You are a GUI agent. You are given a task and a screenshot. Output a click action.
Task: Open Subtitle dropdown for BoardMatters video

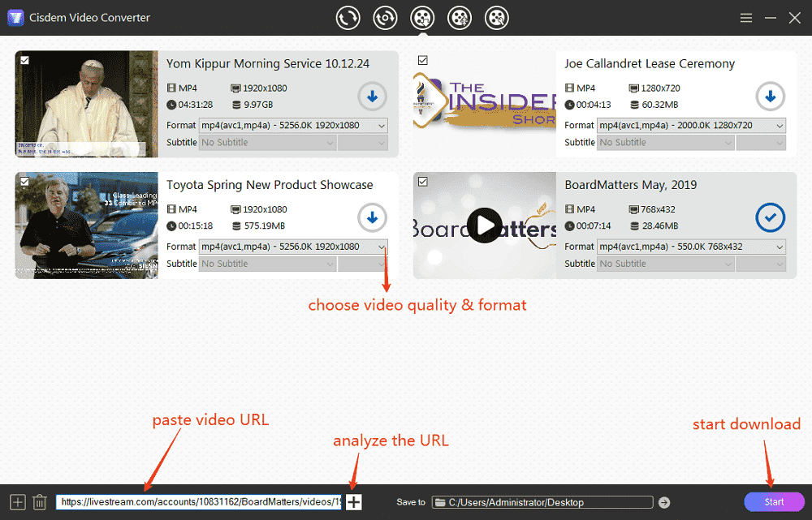666,264
